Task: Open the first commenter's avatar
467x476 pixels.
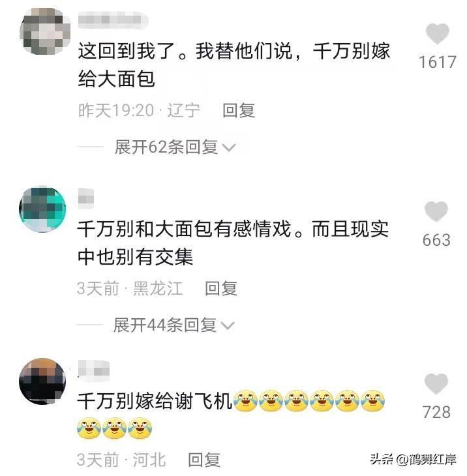Action: [x=45, y=31]
